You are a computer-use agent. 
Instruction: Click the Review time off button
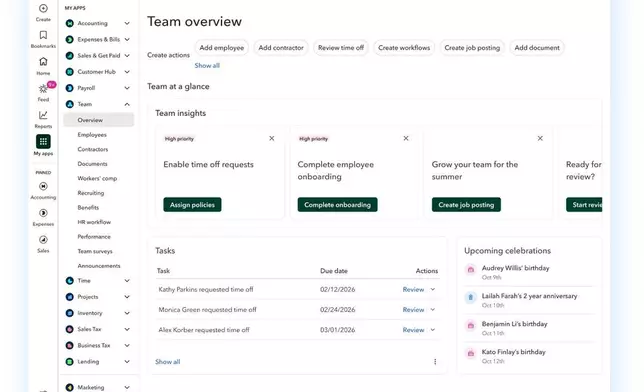click(341, 48)
